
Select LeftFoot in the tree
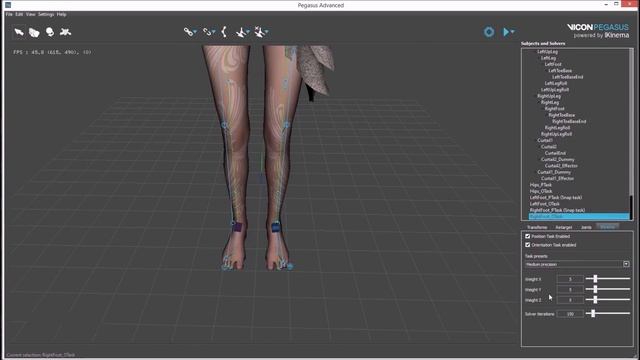(553, 64)
